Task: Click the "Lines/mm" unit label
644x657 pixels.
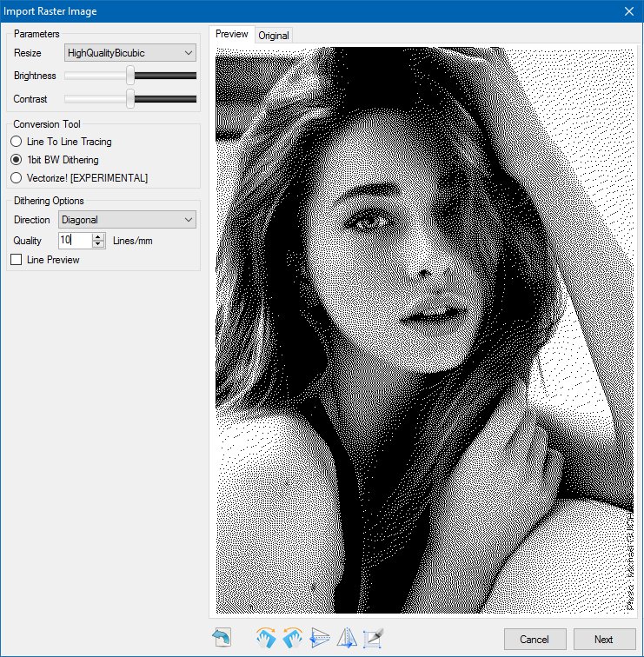Action: pyautogui.click(x=133, y=241)
